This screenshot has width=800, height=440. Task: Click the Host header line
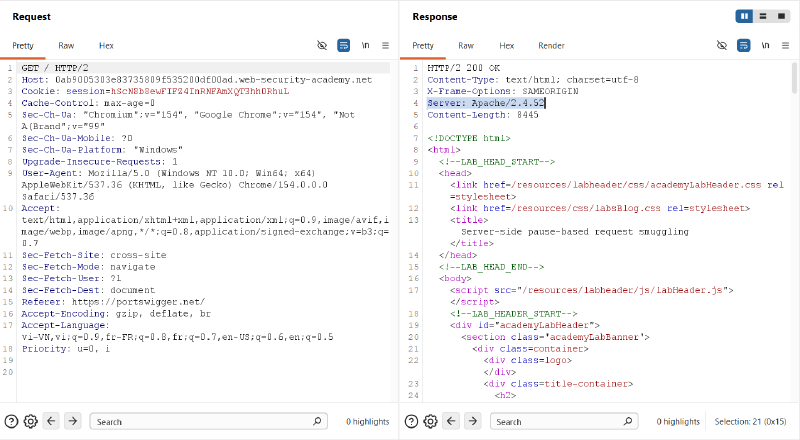pos(197,80)
